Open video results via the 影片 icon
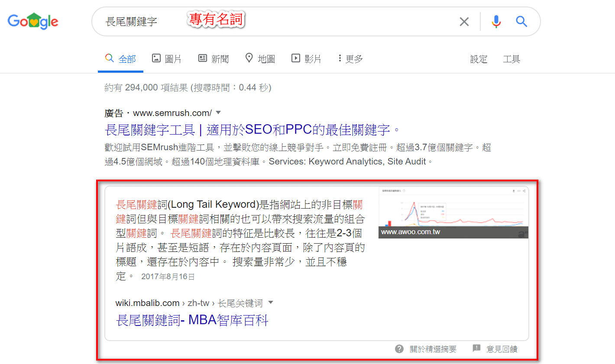Screen dimensions: 615x364 point(296,58)
